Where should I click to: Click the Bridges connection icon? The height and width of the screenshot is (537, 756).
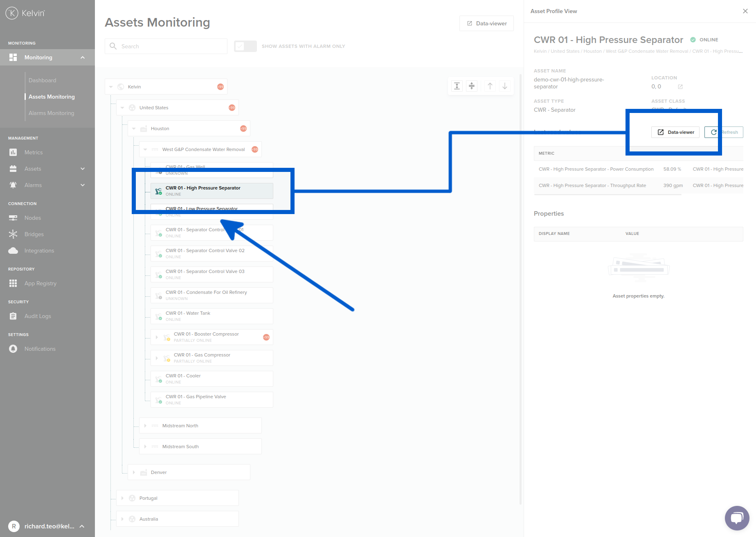point(13,234)
